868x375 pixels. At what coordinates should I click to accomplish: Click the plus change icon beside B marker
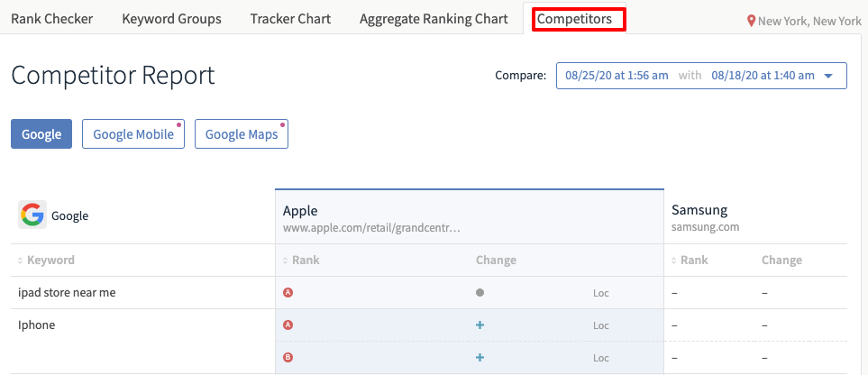point(480,358)
